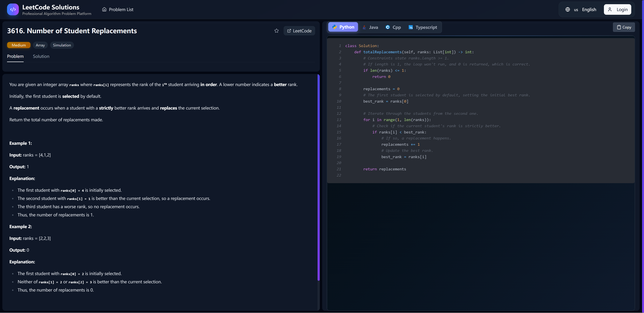644x313 pixels.
Task: Click the TS Typescript icon
Action: [411, 27]
